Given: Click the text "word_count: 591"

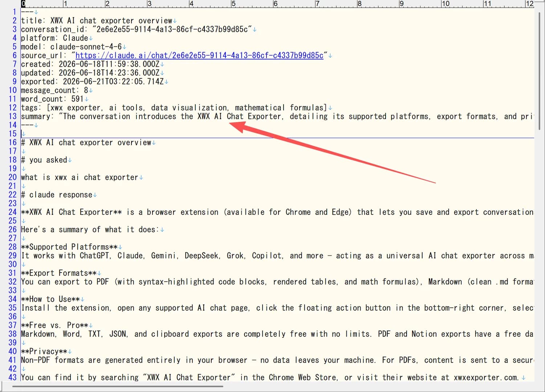Looking at the screenshot, I should (52, 99).
